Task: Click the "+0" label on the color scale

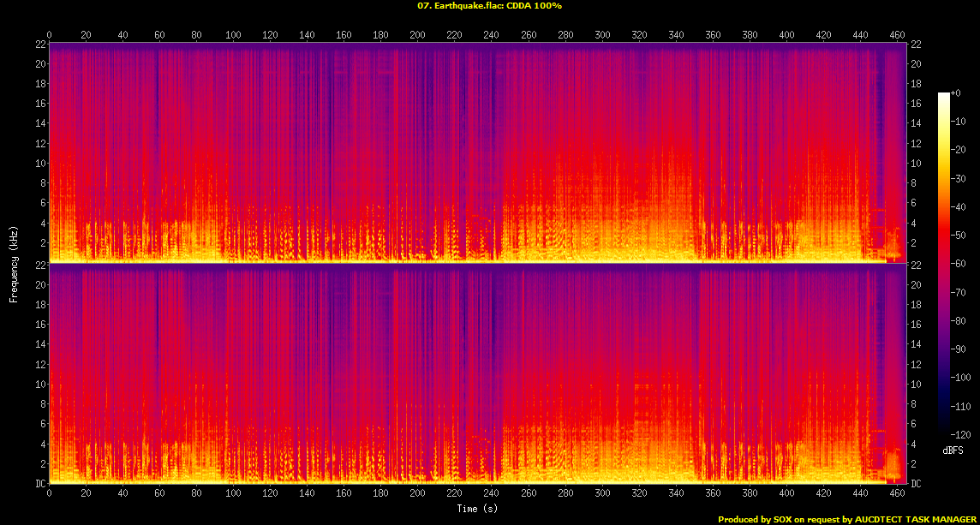Action: [x=957, y=92]
